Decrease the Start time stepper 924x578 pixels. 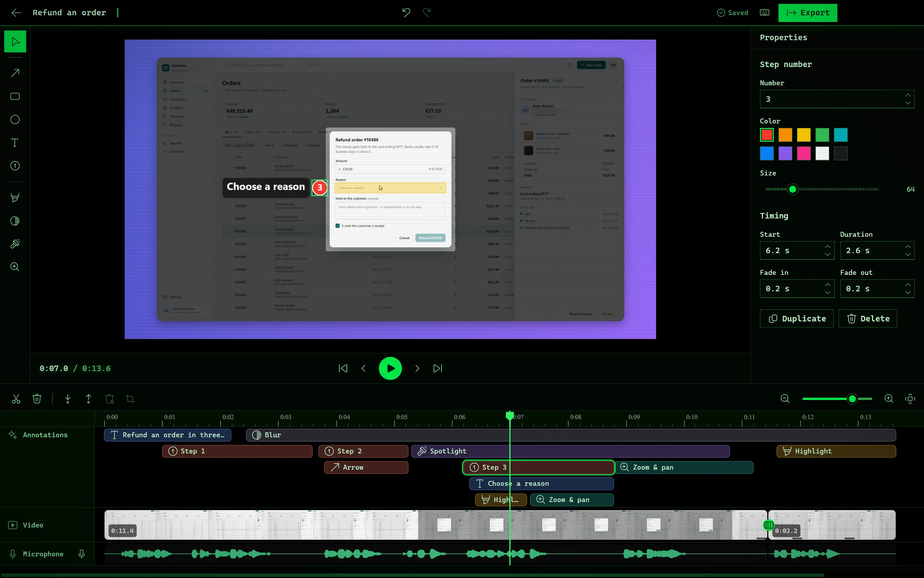pyautogui.click(x=827, y=255)
